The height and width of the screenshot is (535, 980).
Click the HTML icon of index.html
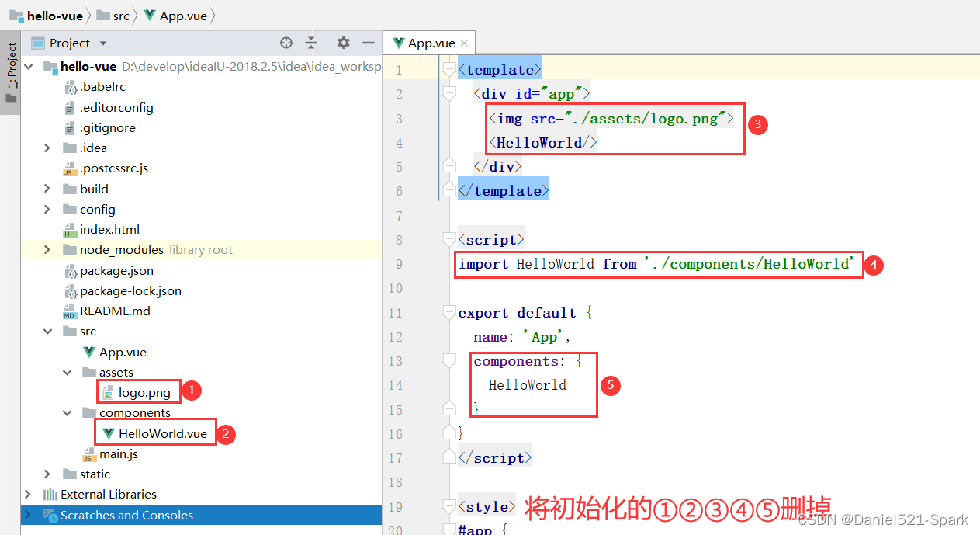pyautogui.click(x=70, y=230)
